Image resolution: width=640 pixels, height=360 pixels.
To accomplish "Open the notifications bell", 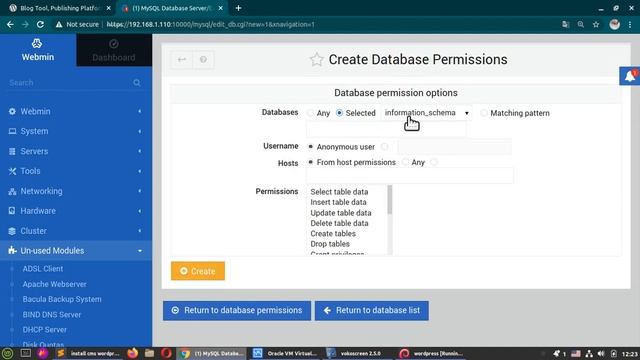I will [630, 76].
